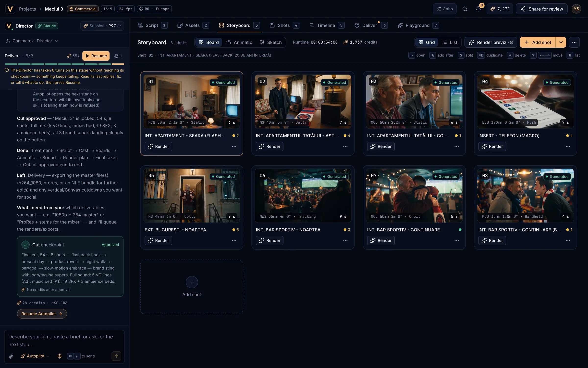Click Deliver stage progress bar

[x=64, y=64]
